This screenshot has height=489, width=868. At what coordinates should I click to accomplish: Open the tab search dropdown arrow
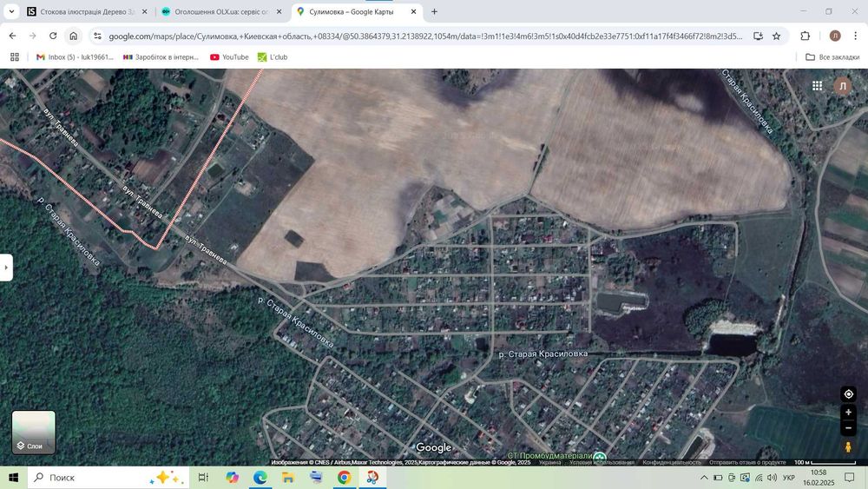pos(11,11)
